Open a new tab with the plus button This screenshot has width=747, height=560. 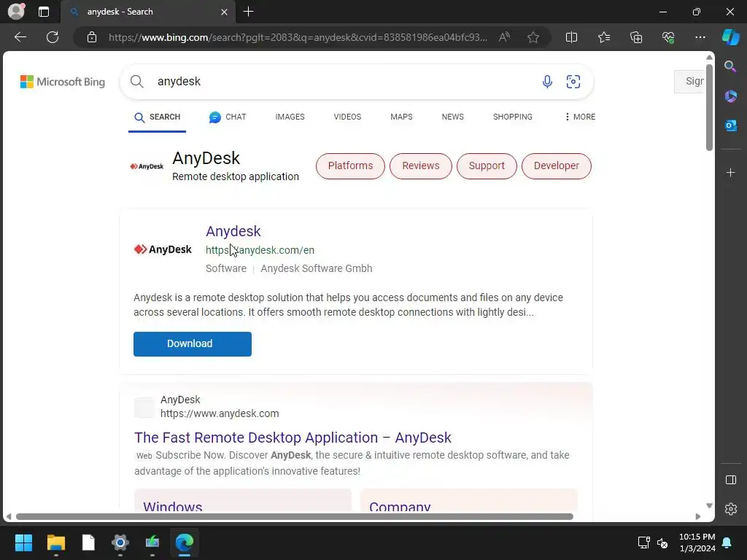point(248,12)
